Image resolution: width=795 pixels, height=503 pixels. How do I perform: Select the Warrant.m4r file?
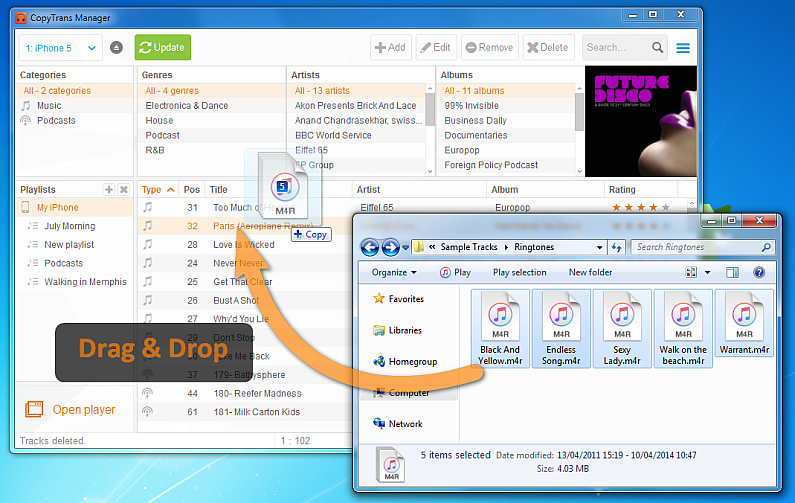pos(744,323)
